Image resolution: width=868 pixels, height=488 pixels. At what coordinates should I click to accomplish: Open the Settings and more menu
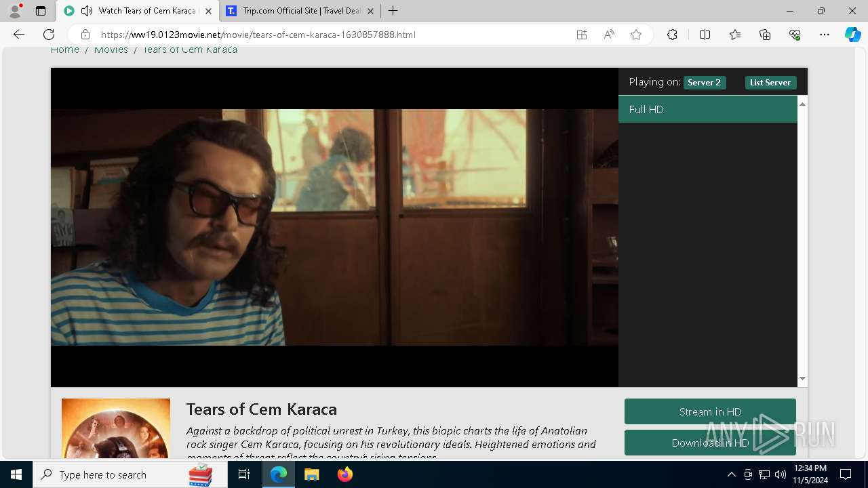(x=825, y=35)
